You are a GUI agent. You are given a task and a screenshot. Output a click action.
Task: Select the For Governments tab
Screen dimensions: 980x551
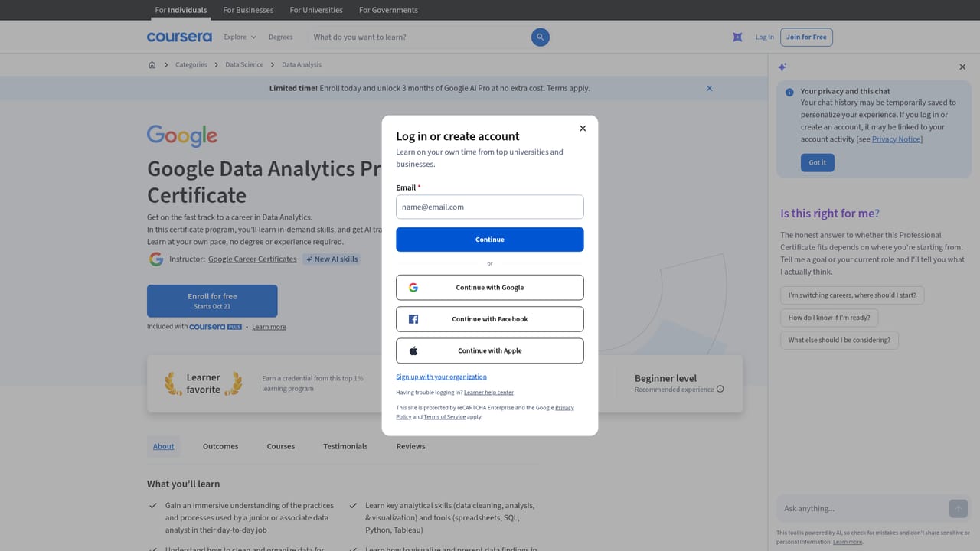[x=388, y=10]
